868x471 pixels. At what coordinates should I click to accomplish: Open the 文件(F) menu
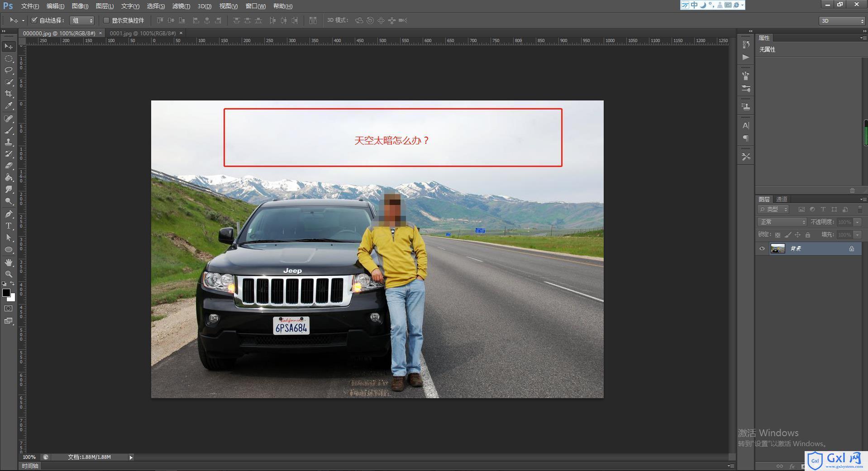pos(30,6)
